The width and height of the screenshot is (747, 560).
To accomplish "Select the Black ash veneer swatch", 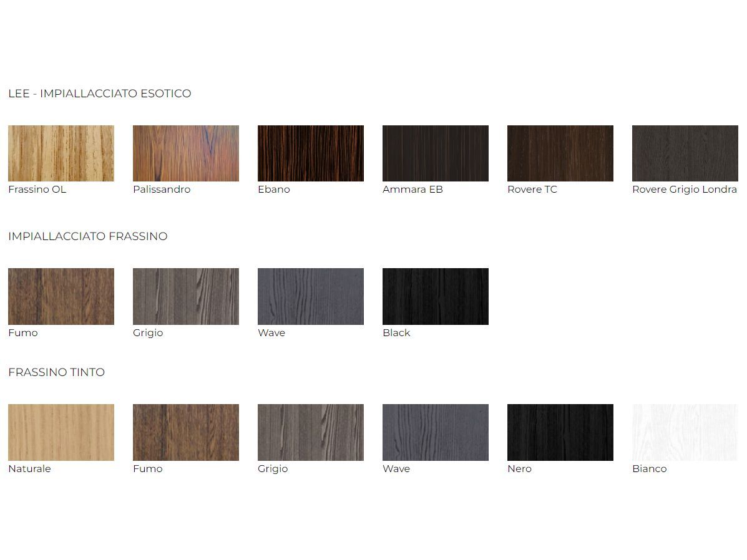I will point(436,296).
